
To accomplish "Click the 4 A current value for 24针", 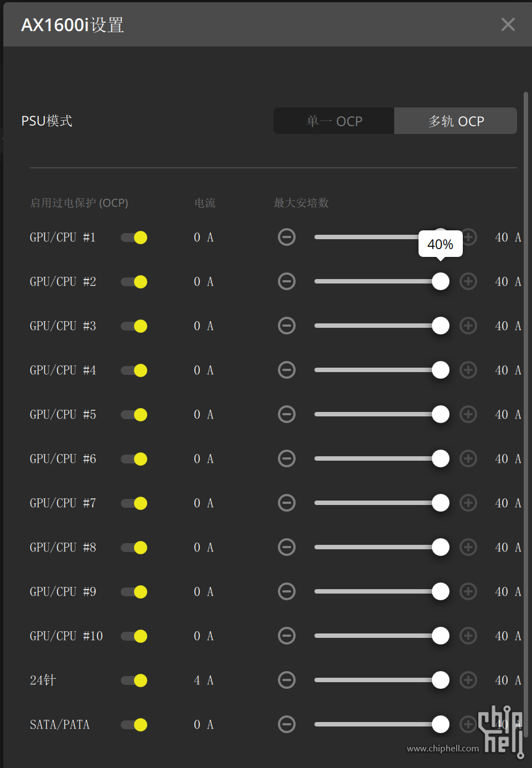I will pos(204,680).
